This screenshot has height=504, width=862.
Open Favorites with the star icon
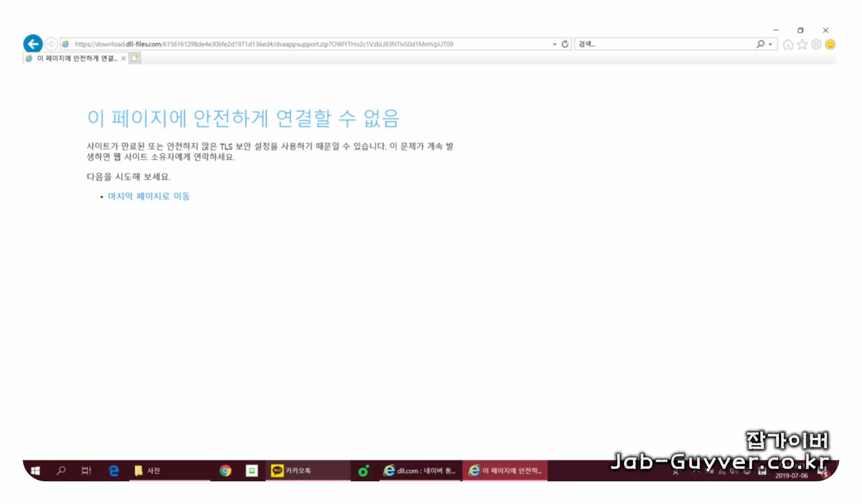pyautogui.click(x=802, y=44)
